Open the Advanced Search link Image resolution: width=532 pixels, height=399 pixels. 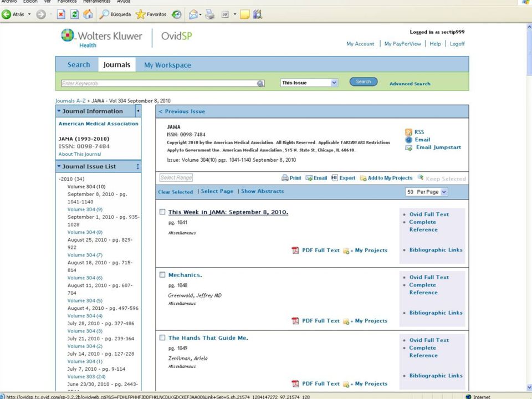(x=410, y=84)
